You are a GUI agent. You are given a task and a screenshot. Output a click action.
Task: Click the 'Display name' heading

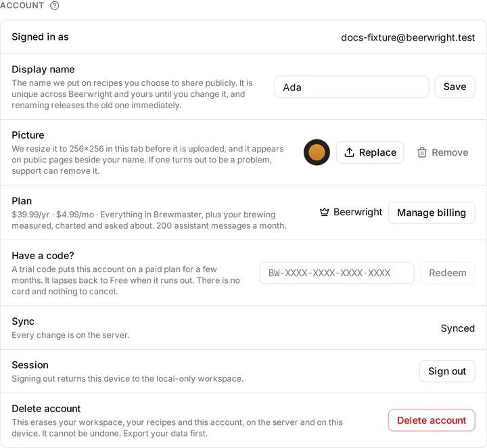coord(43,69)
